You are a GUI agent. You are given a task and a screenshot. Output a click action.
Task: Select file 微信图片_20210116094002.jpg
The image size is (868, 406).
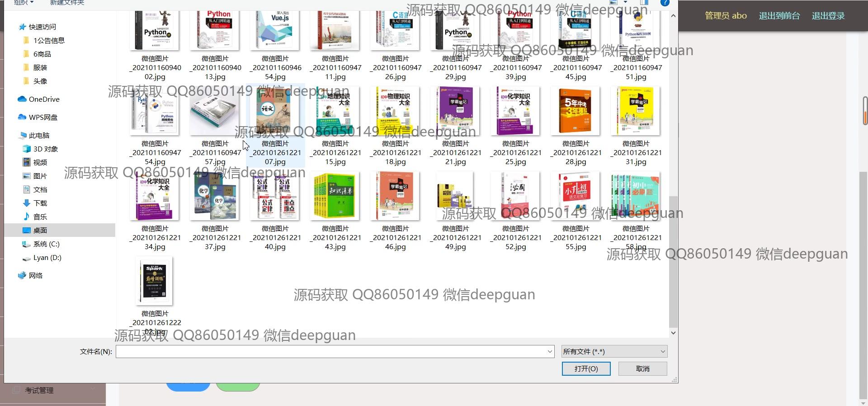[155, 45]
